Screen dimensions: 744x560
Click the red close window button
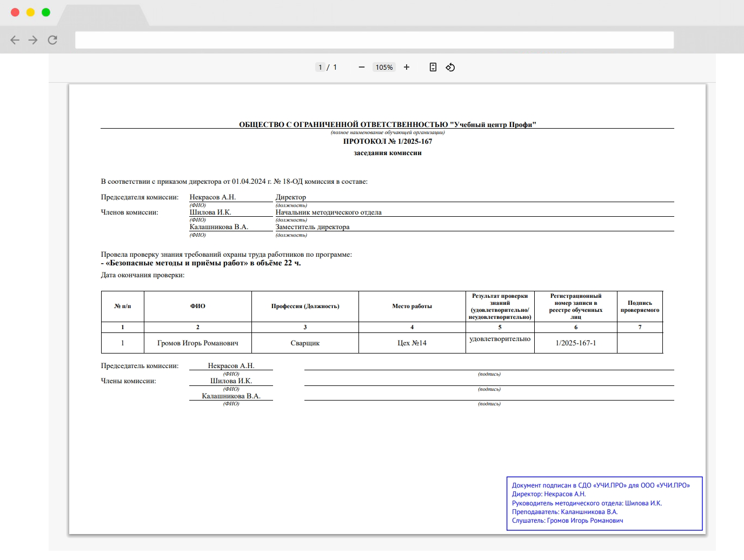pos(15,12)
